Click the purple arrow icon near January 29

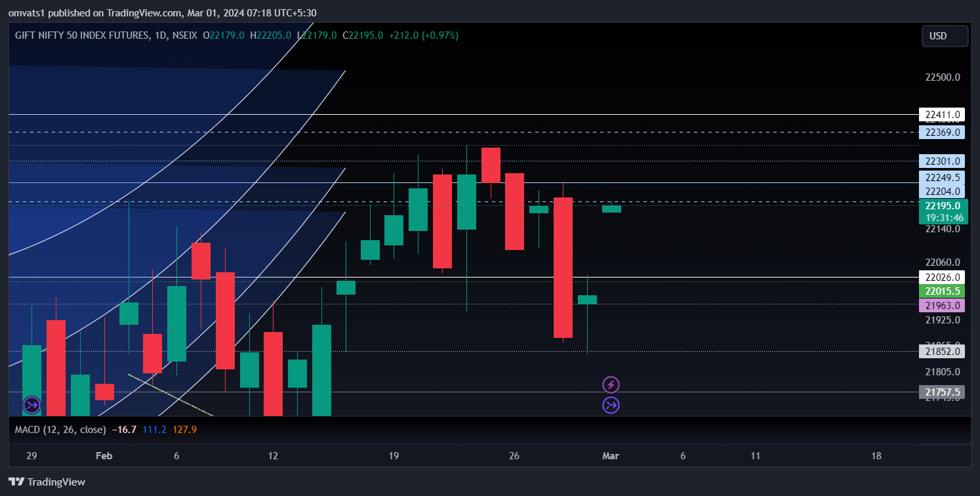[x=31, y=405]
